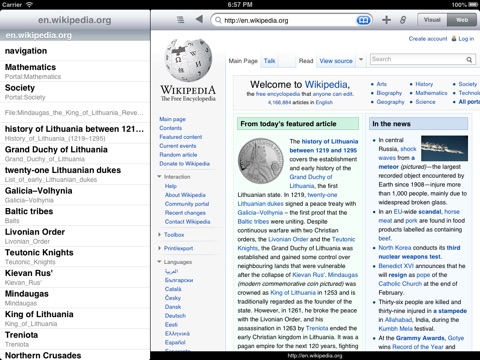
Task: Open the page actions dropdown arrow
Action: tap(361, 60)
